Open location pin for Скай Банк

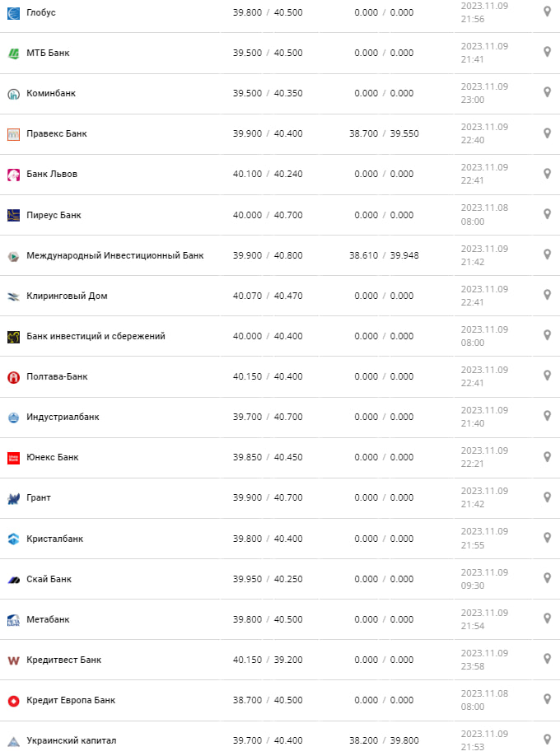point(547,578)
